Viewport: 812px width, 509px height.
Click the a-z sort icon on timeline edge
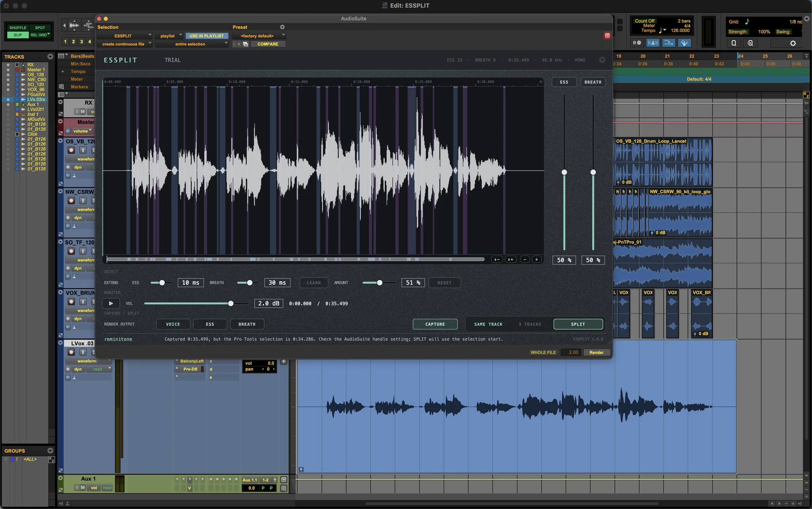806,95
